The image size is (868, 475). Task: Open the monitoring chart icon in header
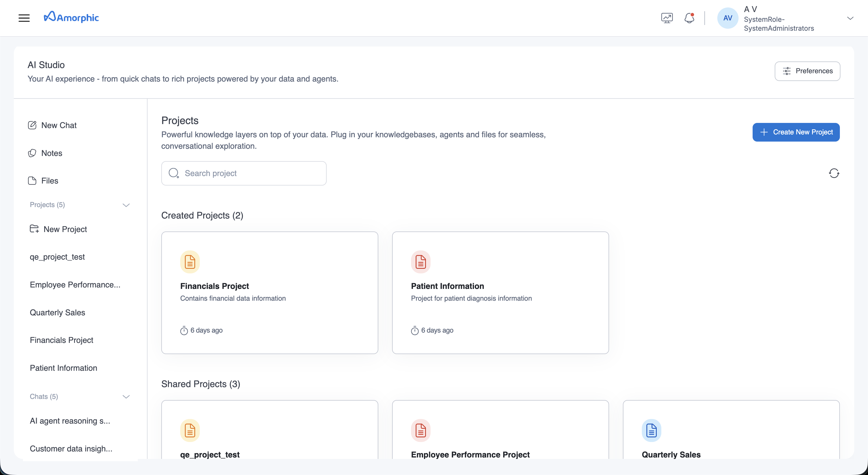667,18
